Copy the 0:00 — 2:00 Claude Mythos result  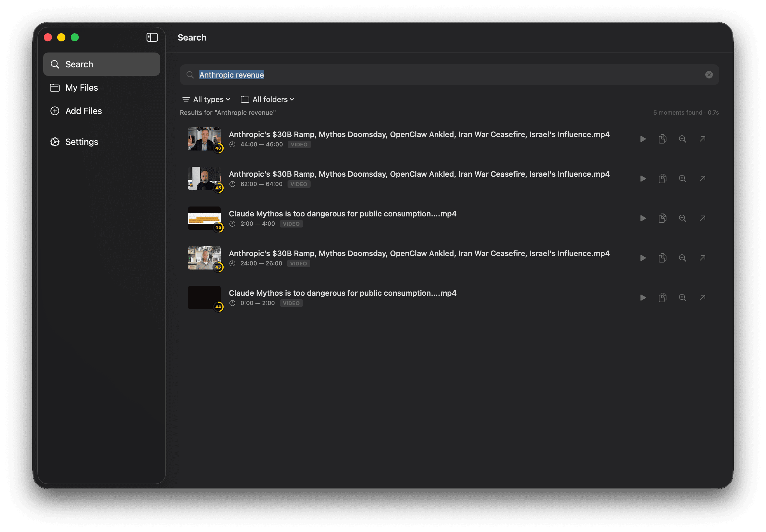coord(662,298)
